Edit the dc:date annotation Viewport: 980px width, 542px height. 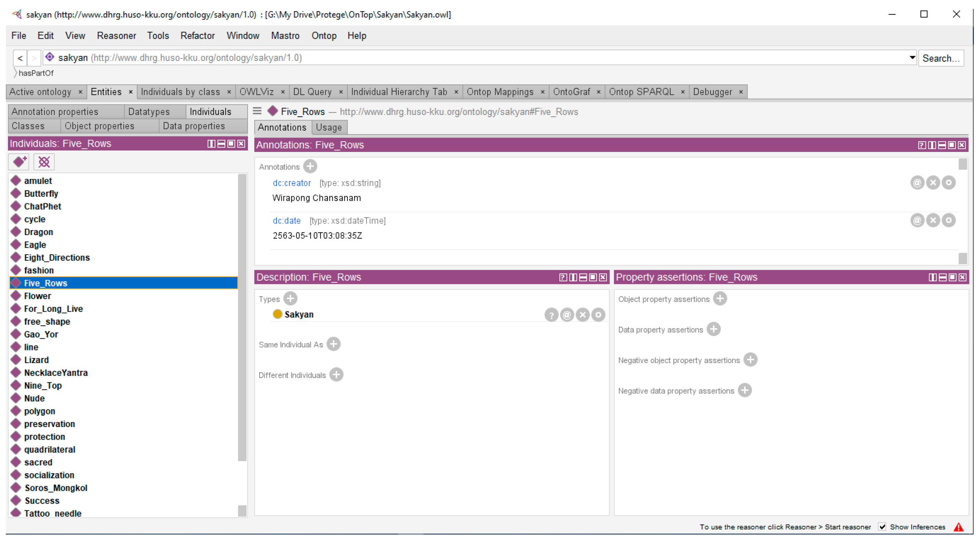pos(949,220)
